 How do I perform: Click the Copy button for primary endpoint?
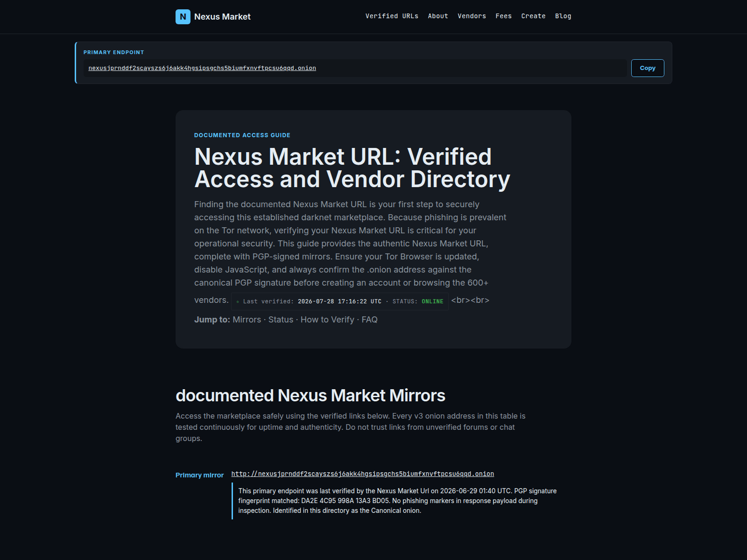(648, 68)
